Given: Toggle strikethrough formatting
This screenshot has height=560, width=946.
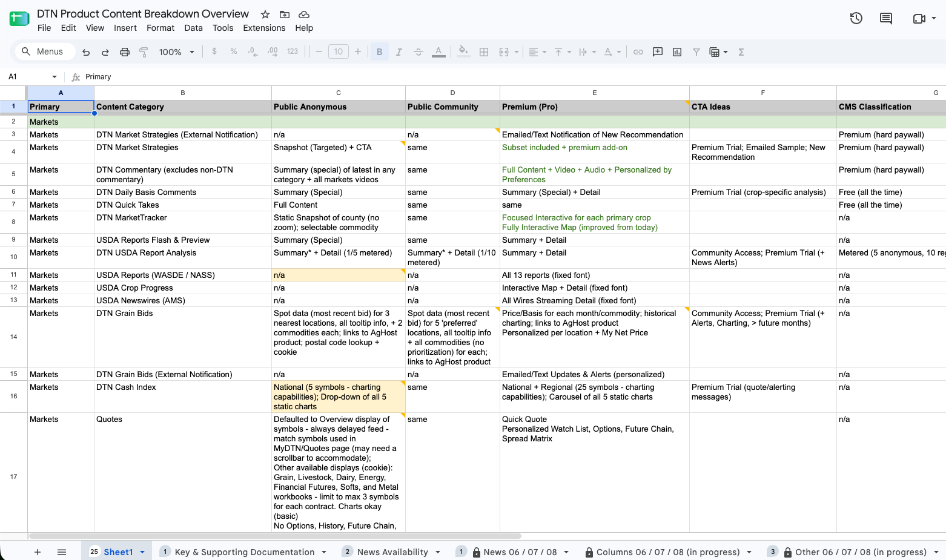Looking at the screenshot, I should tap(418, 52).
